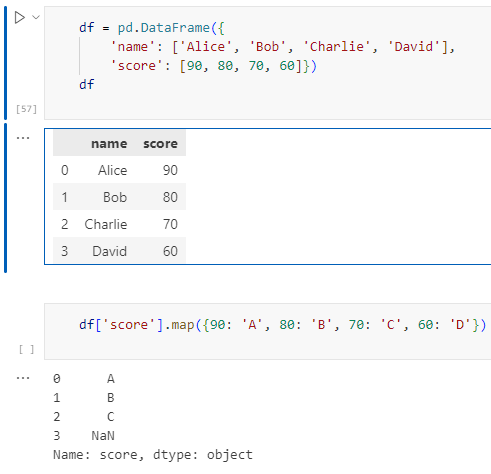Image resolution: width=491 pixels, height=474 pixels.
Task: Click 'Name: score, dtype: object' text
Action: pyautogui.click(x=153, y=455)
